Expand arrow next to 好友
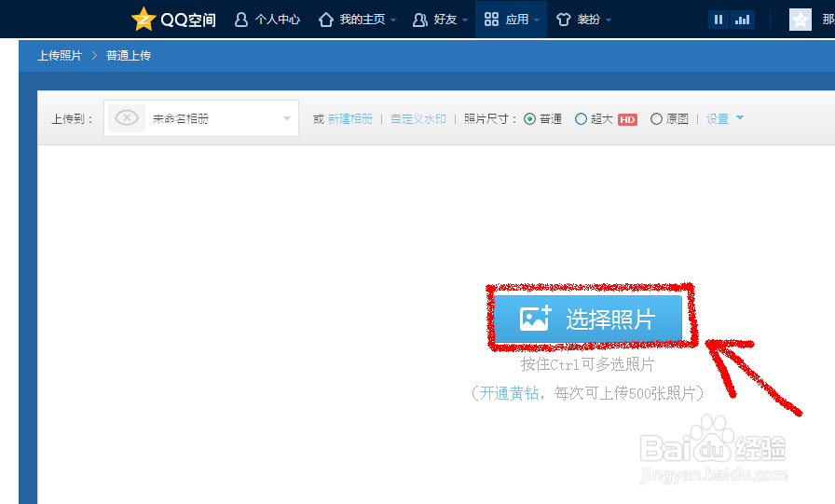Screen dimensions: 835x504 click(465, 20)
